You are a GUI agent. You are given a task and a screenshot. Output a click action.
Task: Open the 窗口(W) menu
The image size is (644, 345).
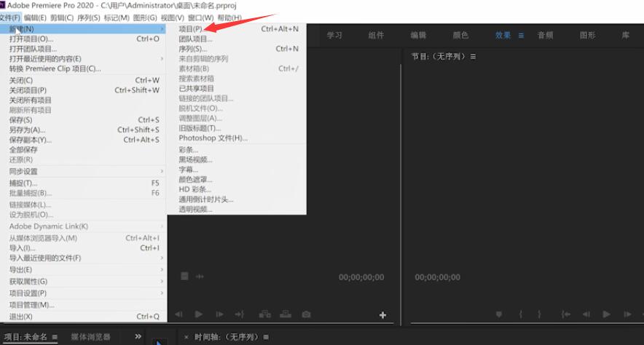[x=201, y=17]
